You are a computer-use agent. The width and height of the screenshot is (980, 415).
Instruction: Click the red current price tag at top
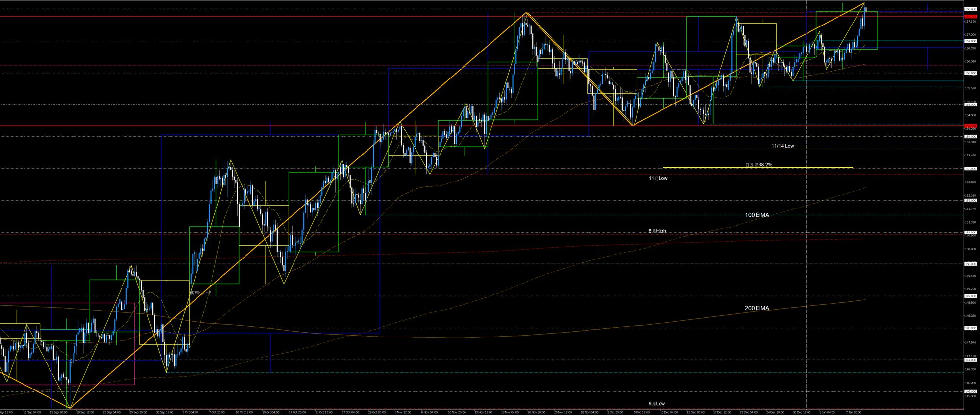click(x=970, y=16)
